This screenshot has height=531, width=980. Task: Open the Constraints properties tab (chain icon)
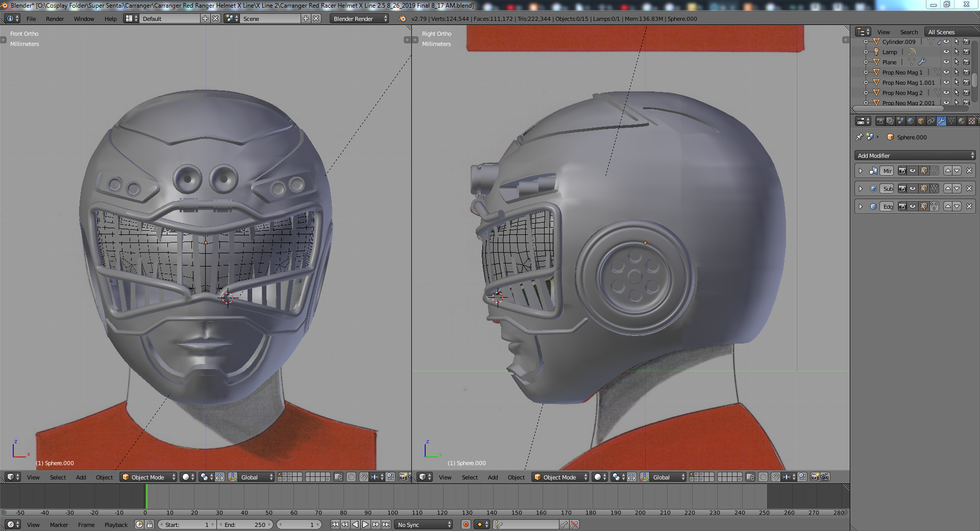point(931,121)
